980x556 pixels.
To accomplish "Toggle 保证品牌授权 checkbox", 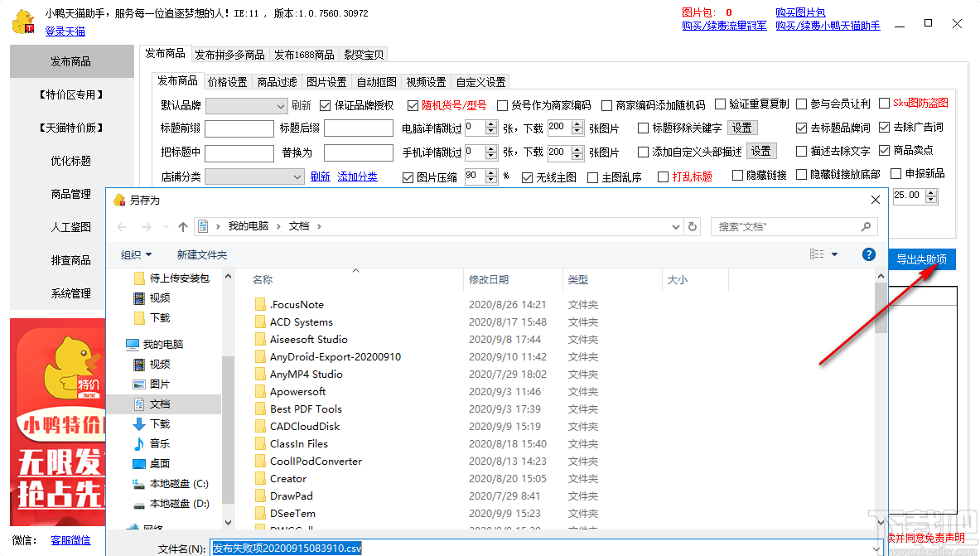I will pos(325,106).
